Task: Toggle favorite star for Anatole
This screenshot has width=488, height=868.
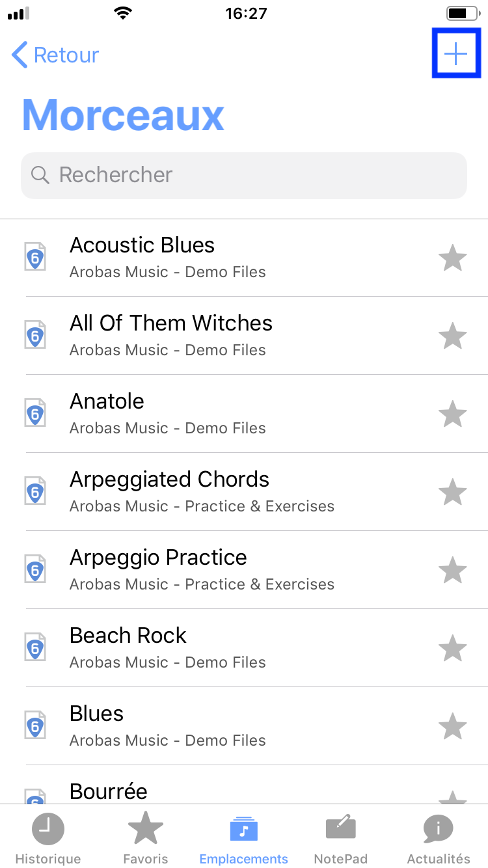Action: point(452,414)
